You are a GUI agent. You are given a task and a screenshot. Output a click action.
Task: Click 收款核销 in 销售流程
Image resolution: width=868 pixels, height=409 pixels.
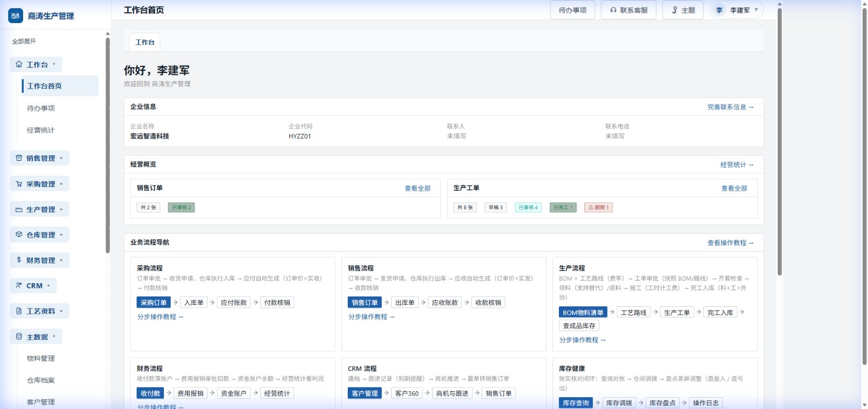489,303
